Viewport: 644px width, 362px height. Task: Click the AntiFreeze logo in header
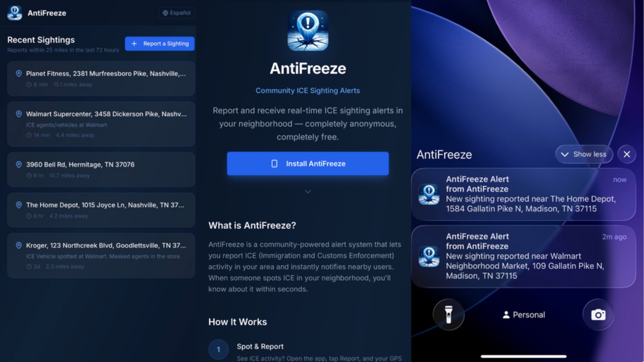coord(14,13)
